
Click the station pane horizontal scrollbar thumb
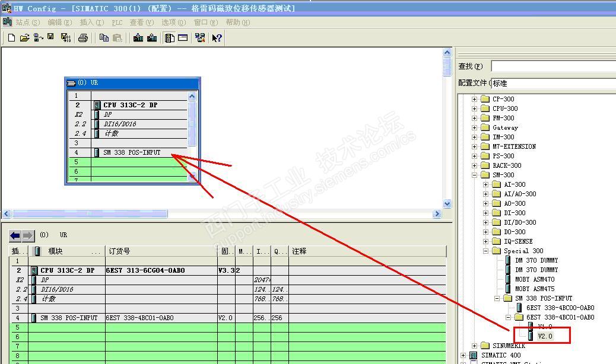(90, 214)
